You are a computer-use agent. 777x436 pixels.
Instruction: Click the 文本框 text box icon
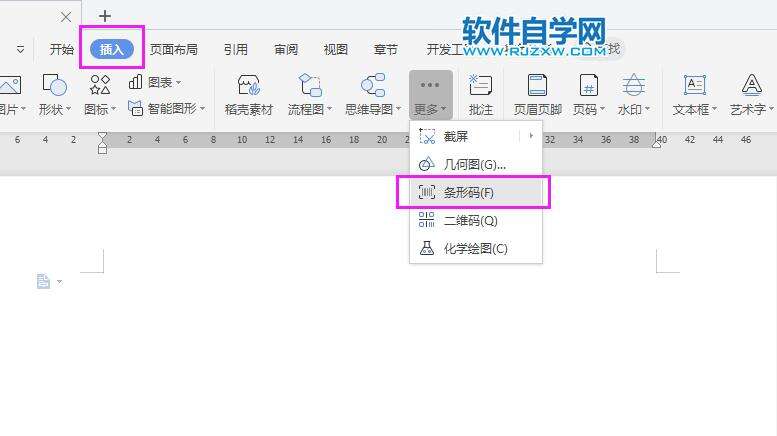click(x=694, y=85)
